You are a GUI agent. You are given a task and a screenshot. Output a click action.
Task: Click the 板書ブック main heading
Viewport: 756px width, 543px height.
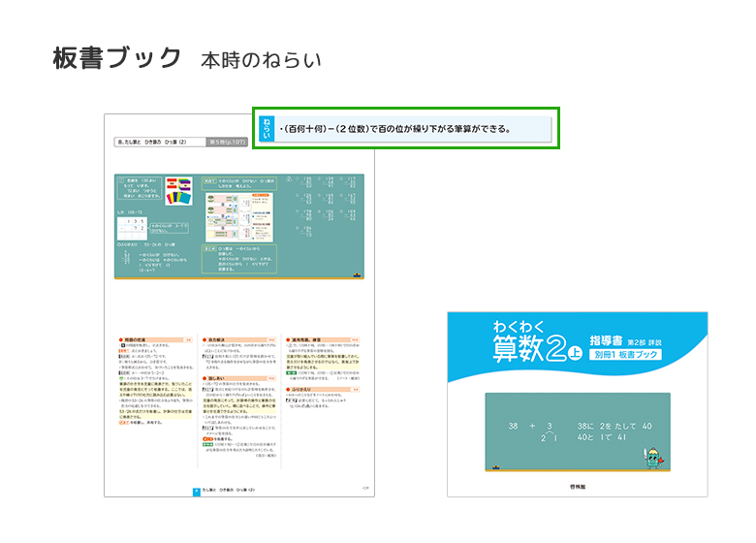click(x=117, y=58)
